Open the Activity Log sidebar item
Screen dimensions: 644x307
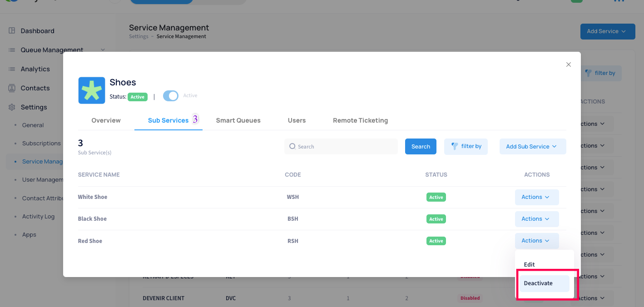(38, 217)
